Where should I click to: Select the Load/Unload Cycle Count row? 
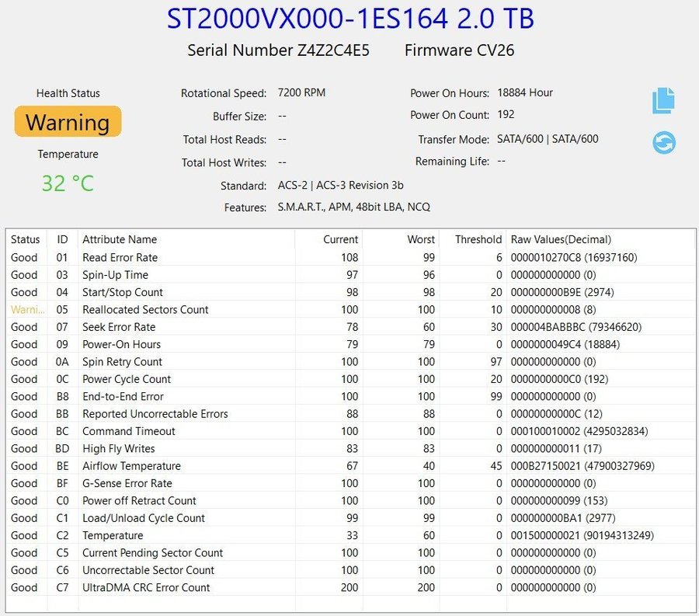click(350, 518)
